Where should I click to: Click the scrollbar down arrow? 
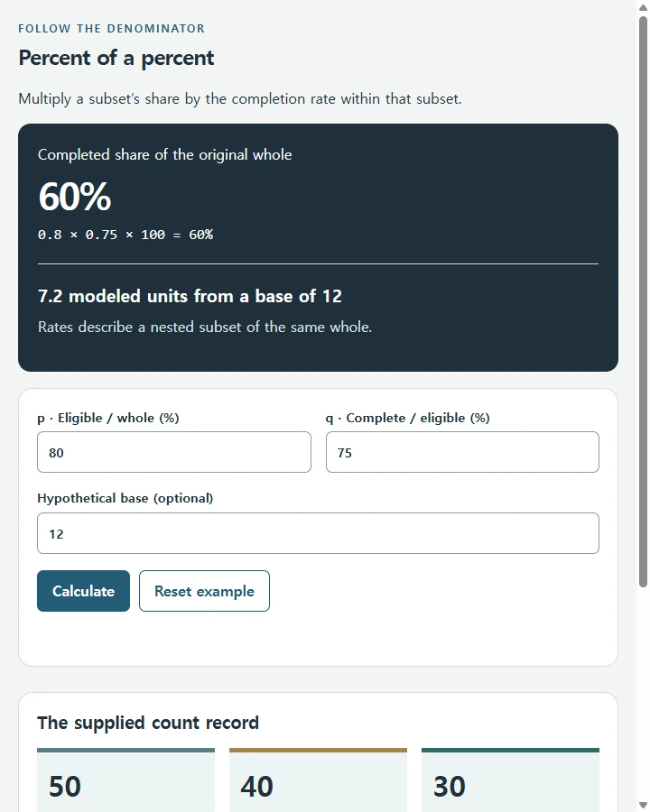tap(643, 805)
